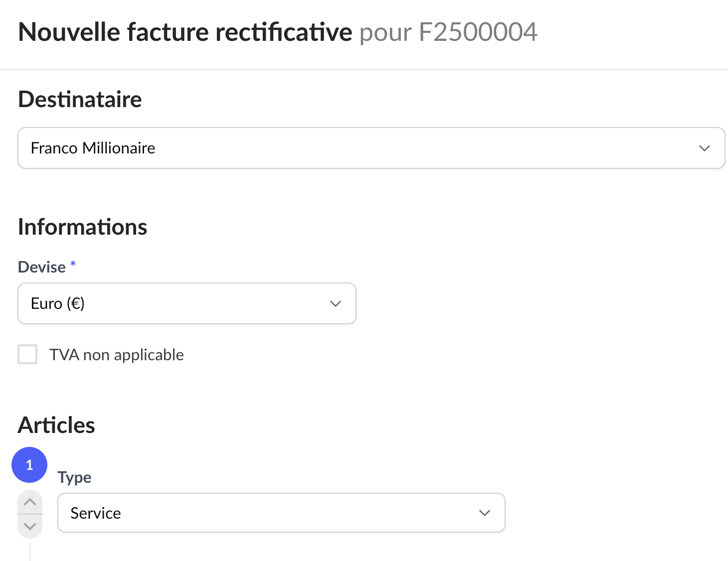Select Franco Millionaire recipient text

(93, 148)
